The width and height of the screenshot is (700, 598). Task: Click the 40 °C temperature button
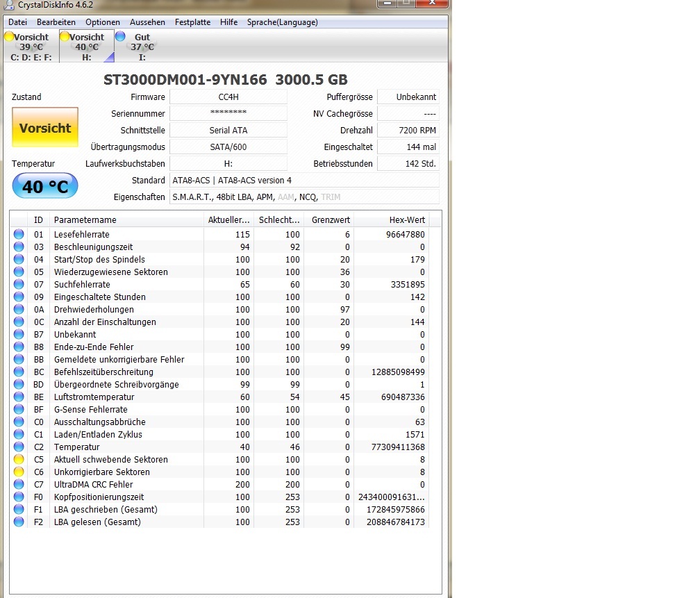pos(45,185)
